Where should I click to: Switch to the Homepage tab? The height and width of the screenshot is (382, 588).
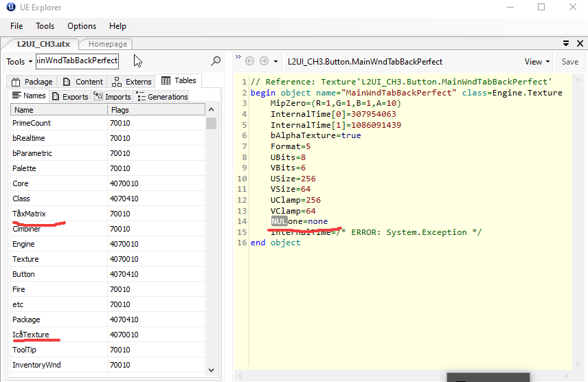click(108, 44)
